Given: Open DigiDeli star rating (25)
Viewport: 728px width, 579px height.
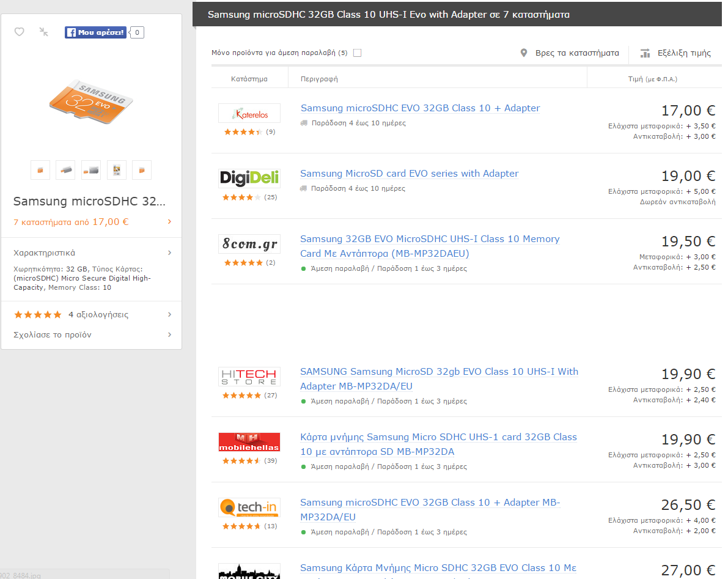Looking at the screenshot, I should coord(249,197).
